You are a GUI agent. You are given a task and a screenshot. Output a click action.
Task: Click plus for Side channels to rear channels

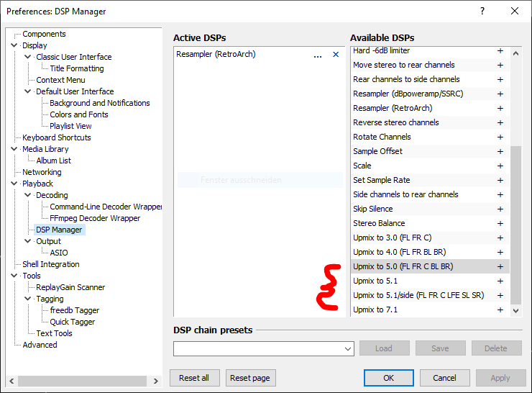coord(500,194)
